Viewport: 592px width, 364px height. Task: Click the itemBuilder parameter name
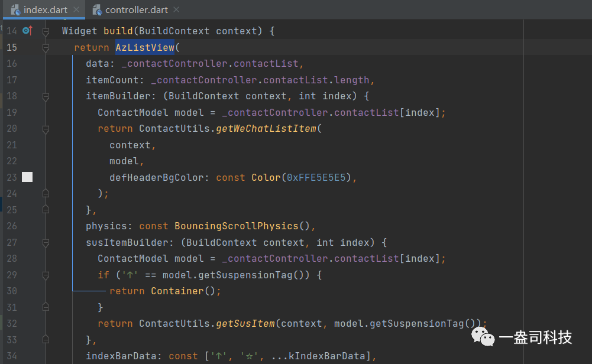[118, 96]
